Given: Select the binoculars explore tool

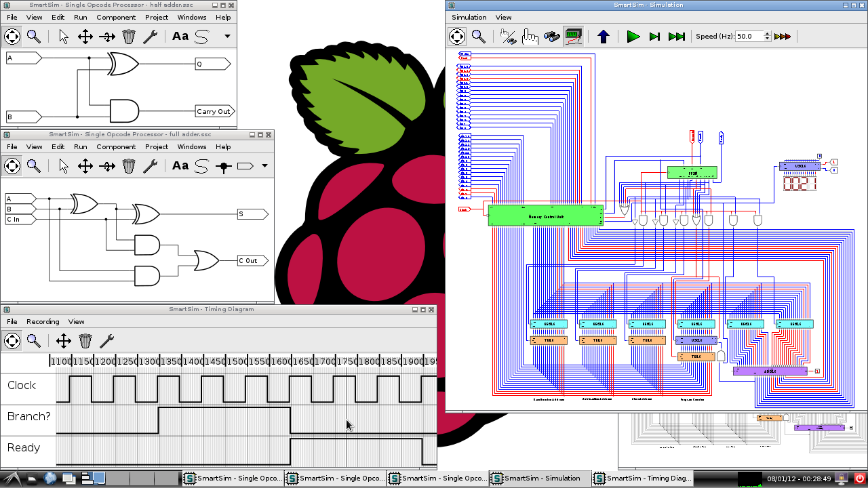Looking at the screenshot, I should point(552,36).
